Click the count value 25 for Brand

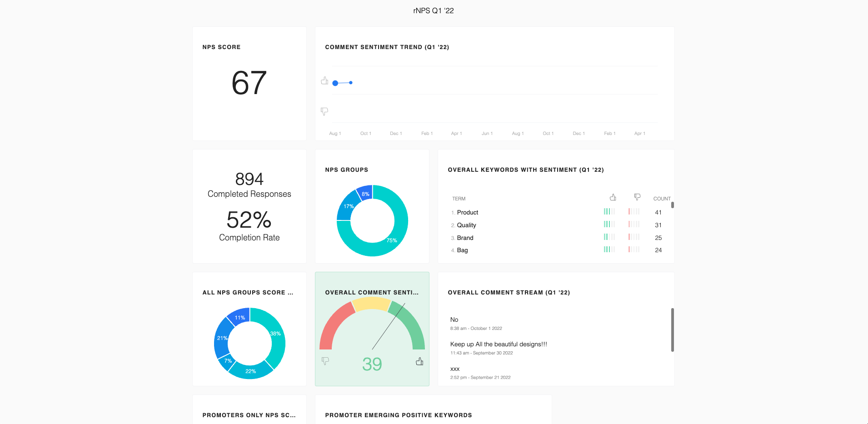pos(658,238)
